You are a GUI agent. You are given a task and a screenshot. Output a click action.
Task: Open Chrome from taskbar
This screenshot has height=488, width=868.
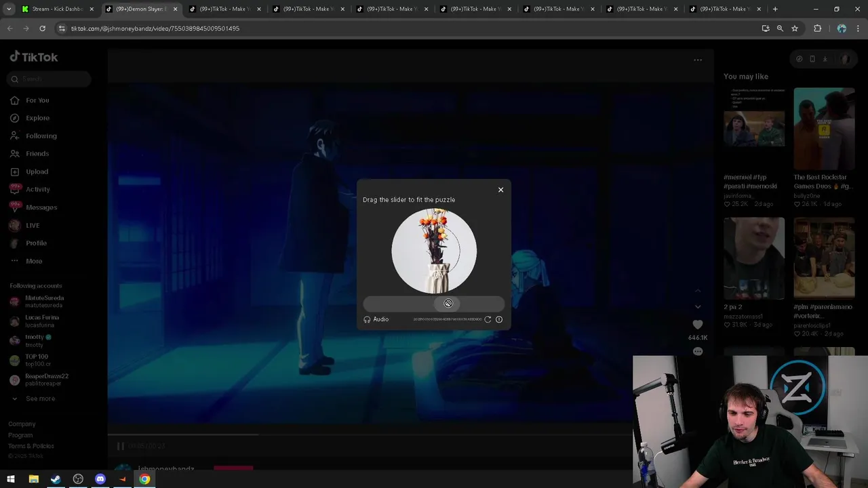(x=144, y=479)
